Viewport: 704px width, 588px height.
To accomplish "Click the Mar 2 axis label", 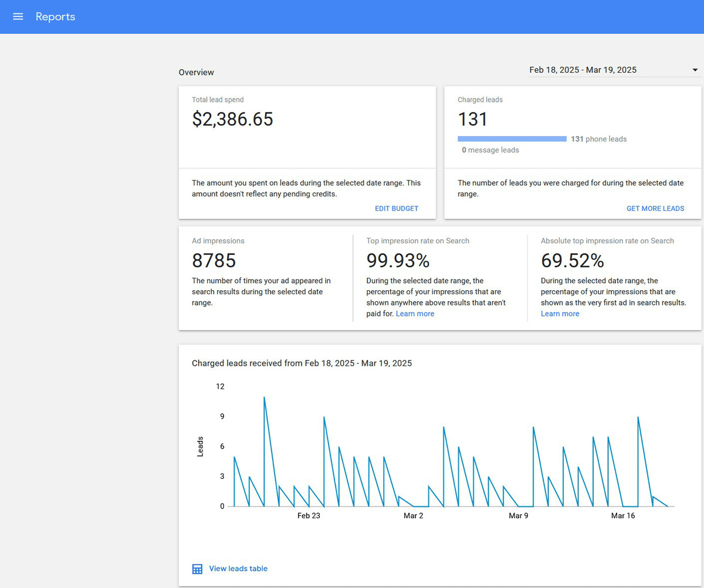I will [413, 516].
